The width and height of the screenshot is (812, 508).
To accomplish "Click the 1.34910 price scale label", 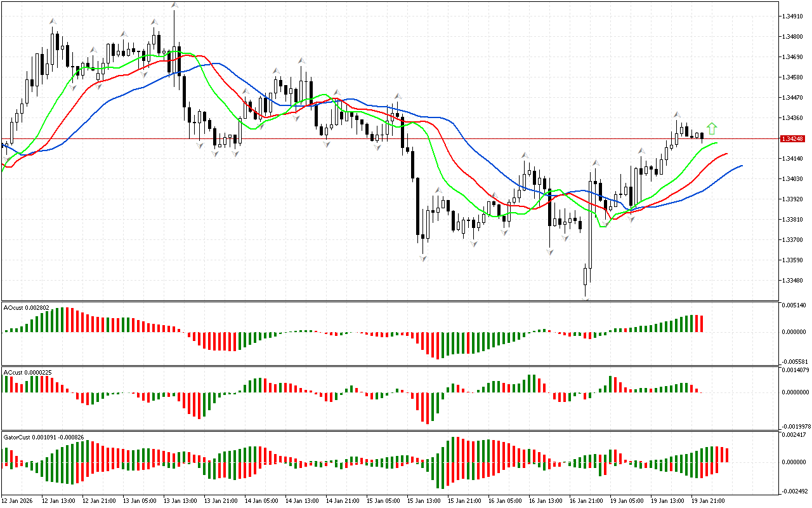I will (x=793, y=17).
